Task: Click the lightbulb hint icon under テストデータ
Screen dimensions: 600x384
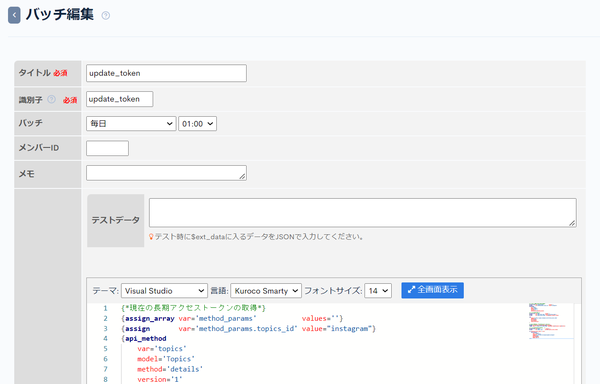Action: coord(151,237)
